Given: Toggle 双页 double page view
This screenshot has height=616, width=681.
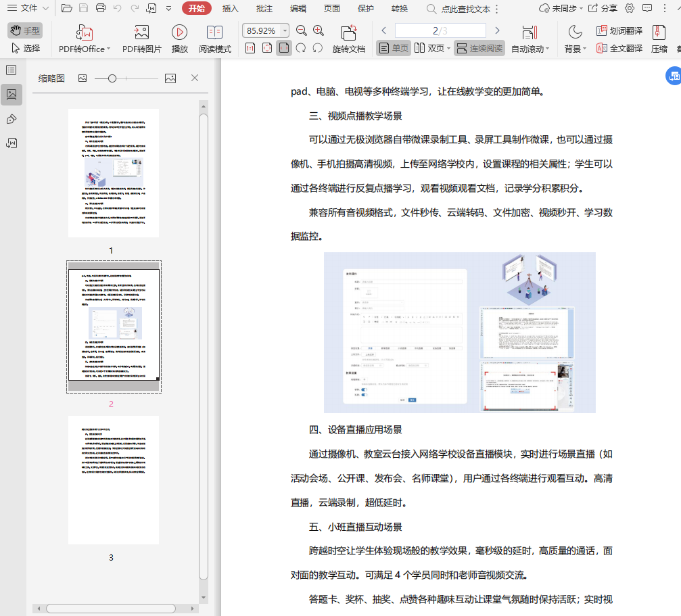Looking at the screenshot, I should tap(429, 48).
